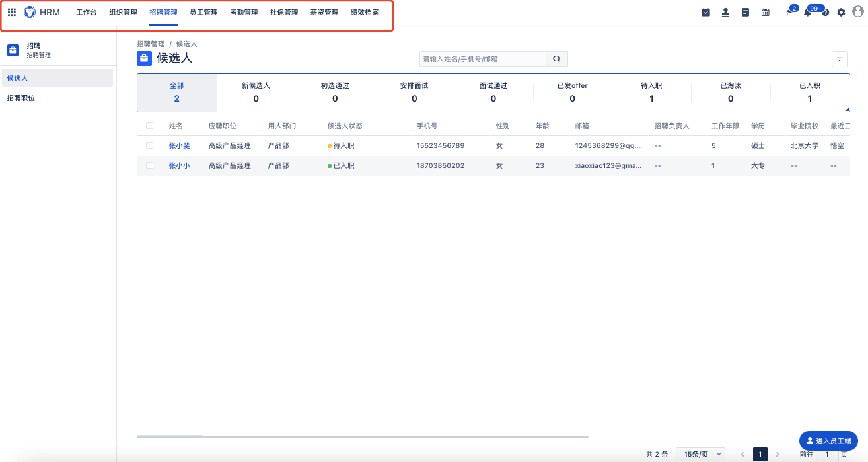Screen dimensions: 868x462
Task: Open the app grid launcher icon
Action: [12, 12]
